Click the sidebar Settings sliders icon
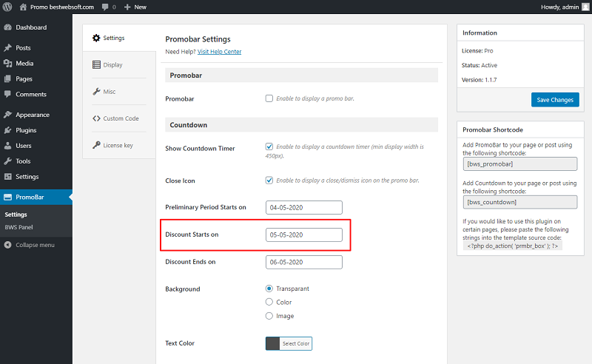The width and height of the screenshot is (592, 364). pyautogui.click(x=7, y=176)
